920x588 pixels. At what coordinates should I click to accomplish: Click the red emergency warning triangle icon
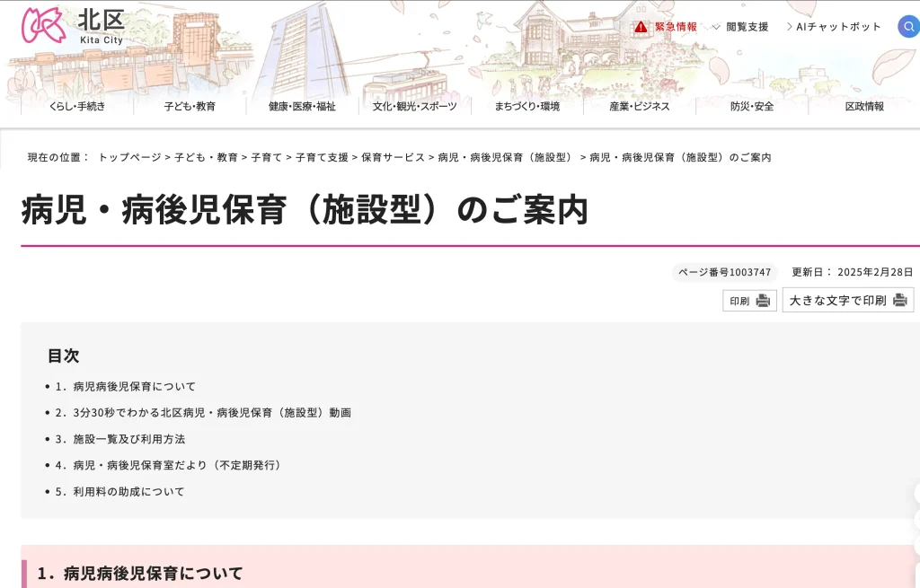(641, 27)
